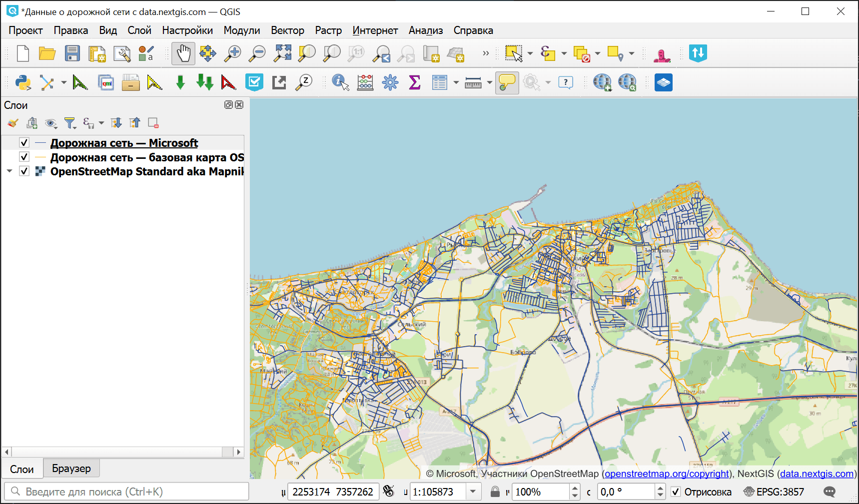Screen dimensions: 859x504
Task: Open the data.nextgis.com link
Action: [817, 474]
